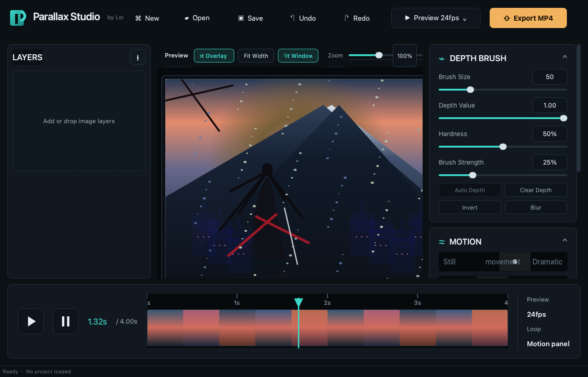Screen dimensions: 588x377
Task: Click the zoom 100% value box
Action: tap(405, 56)
